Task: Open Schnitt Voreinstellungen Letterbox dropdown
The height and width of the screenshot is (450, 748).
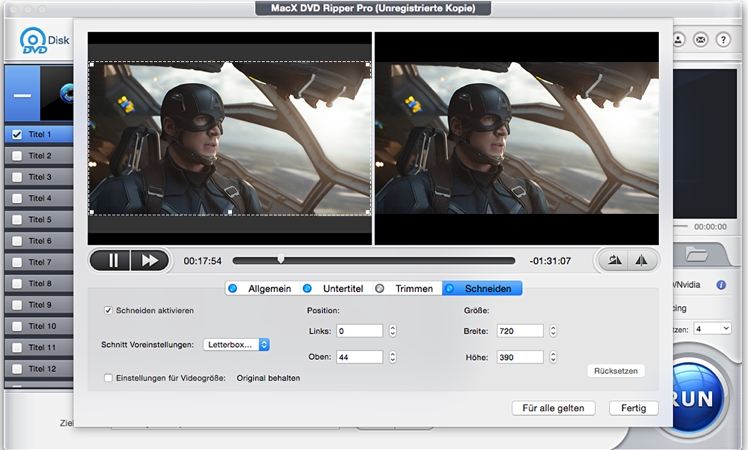Action: [237, 344]
